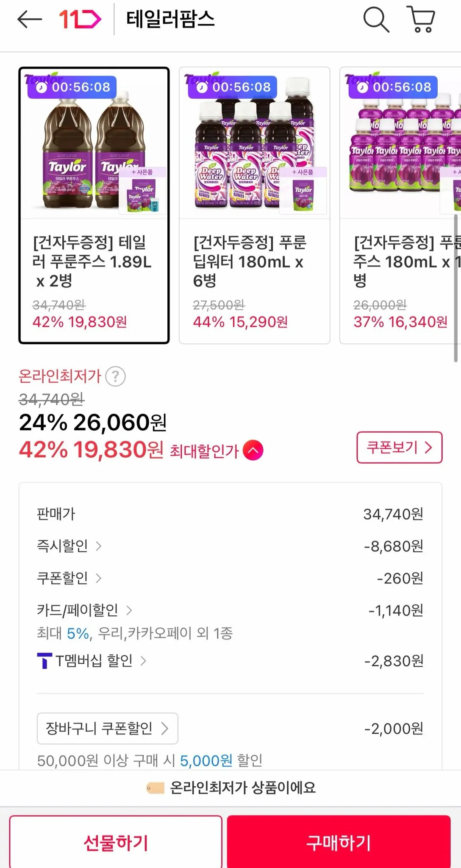Expand the 카드/페이할인 discount details
The image size is (461, 868).
coord(84,610)
